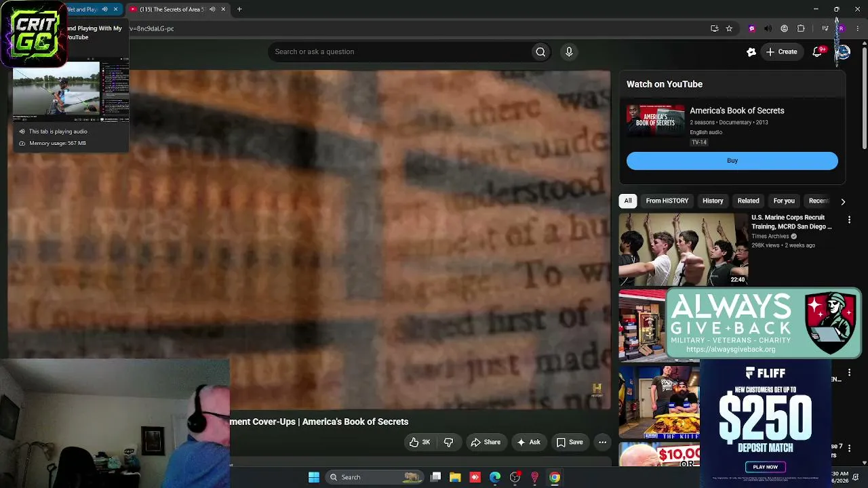This screenshot has width=868, height=488.
Task: Click PLAY NOW on the Fliff ad
Action: (765, 467)
